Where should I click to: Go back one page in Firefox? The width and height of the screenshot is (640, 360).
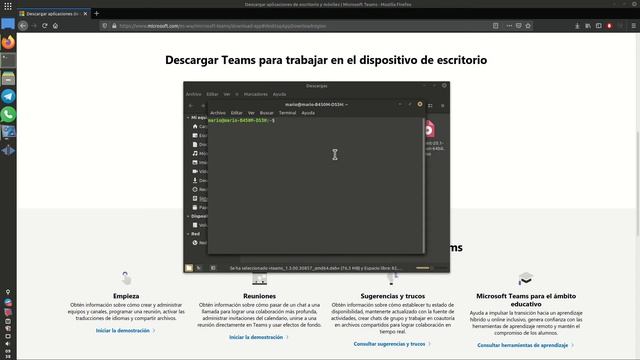pos(23,26)
